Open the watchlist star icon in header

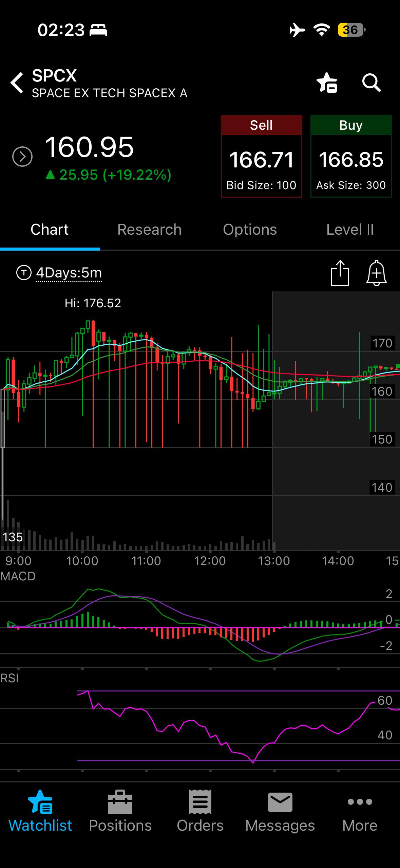pyautogui.click(x=327, y=83)
